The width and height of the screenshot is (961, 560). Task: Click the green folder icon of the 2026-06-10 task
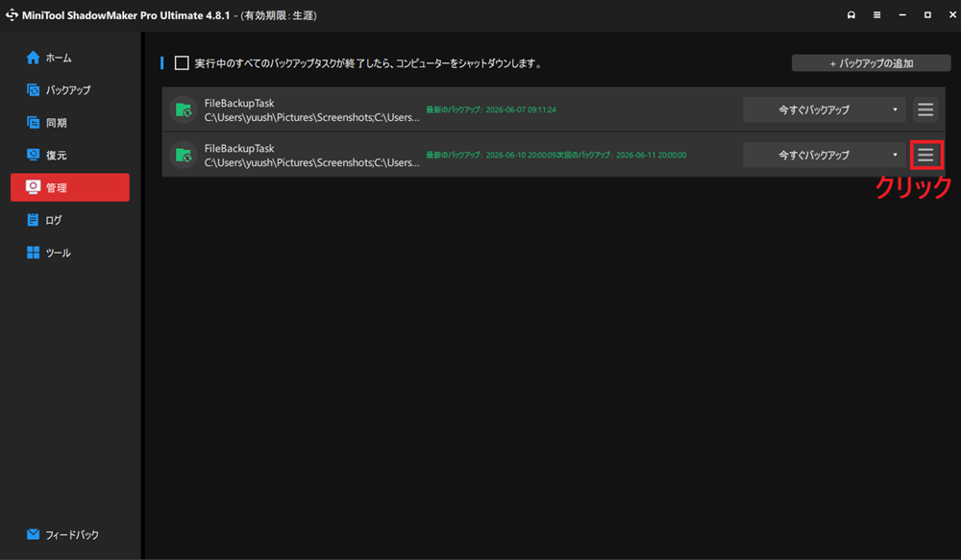coord(184,156)
